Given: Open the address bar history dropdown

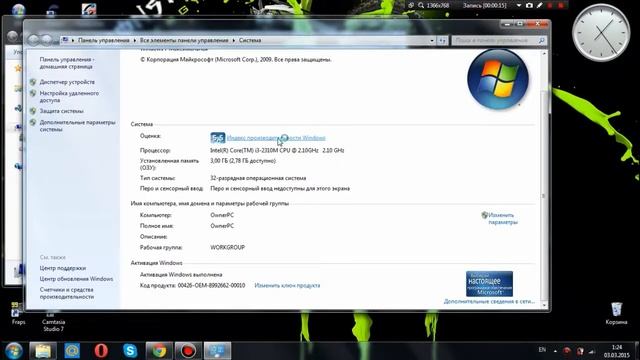Looking at the screenshot, I should coord(432,40).
